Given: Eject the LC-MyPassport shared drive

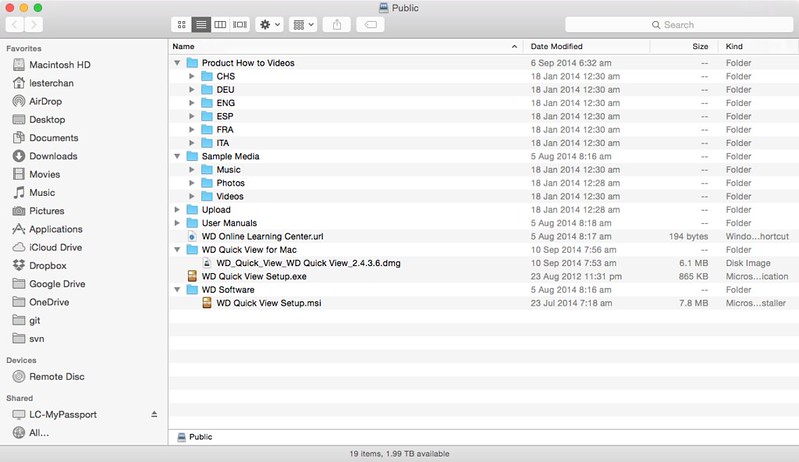Looking at the screenshot, I should click(154, 414).
